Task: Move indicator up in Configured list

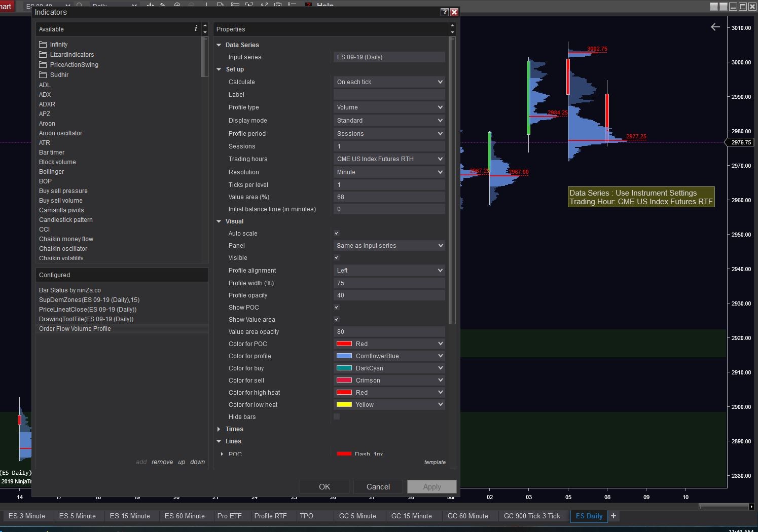Action: (182, 462)
